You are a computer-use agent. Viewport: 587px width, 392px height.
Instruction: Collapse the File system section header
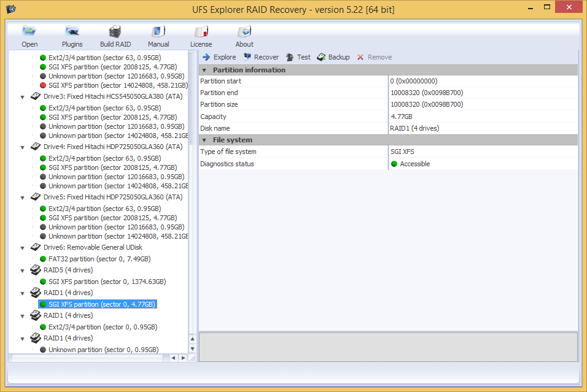pyautogui.click(x=204, y=140)
